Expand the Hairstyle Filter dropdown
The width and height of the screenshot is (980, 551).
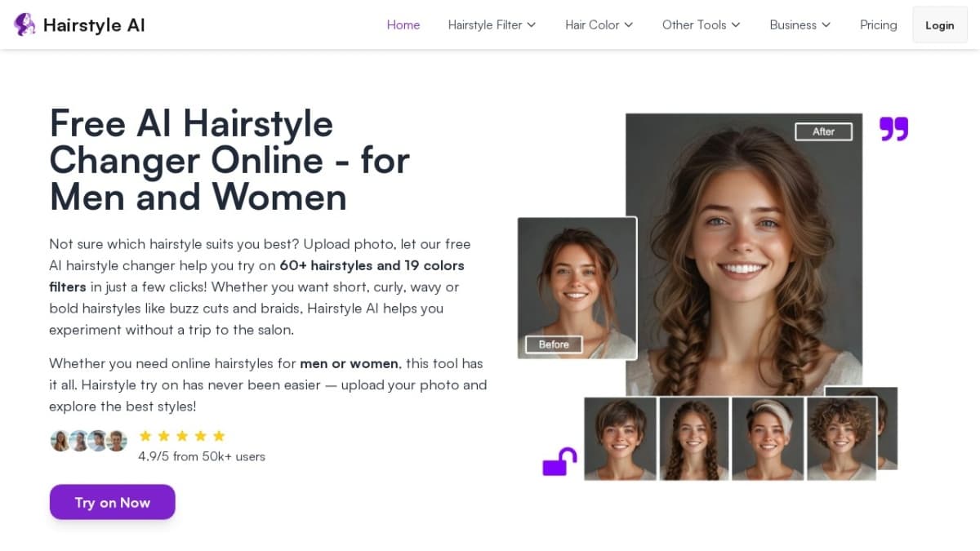tap(492, 24)
